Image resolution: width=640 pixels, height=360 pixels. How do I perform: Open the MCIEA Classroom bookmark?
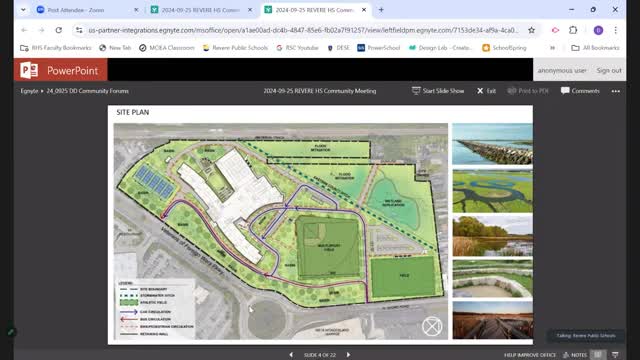167,48
